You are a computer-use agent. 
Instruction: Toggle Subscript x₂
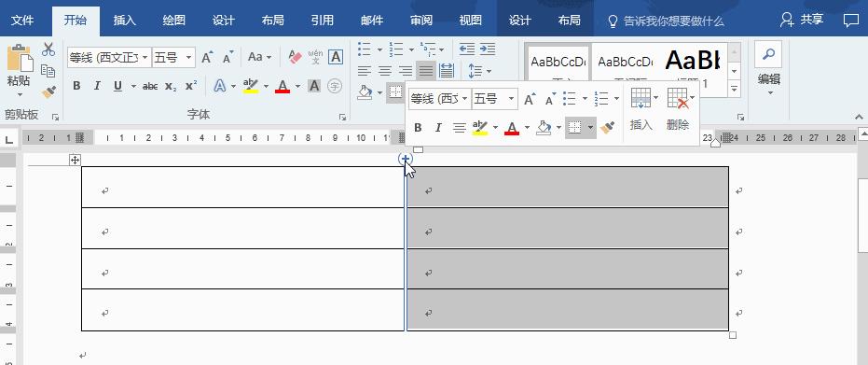171,86
